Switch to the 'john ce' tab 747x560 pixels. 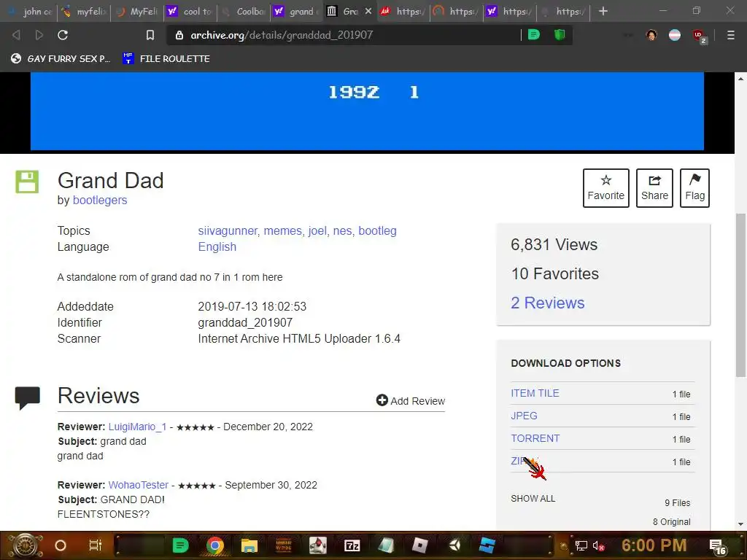[x=31, y=11]
